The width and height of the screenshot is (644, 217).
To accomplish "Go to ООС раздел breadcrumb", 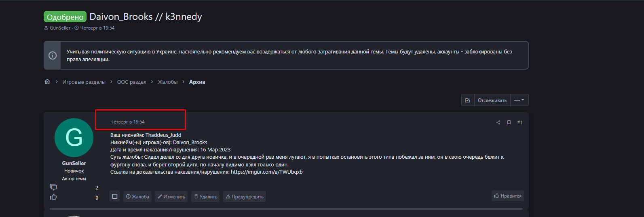I will tap(131, 82).
